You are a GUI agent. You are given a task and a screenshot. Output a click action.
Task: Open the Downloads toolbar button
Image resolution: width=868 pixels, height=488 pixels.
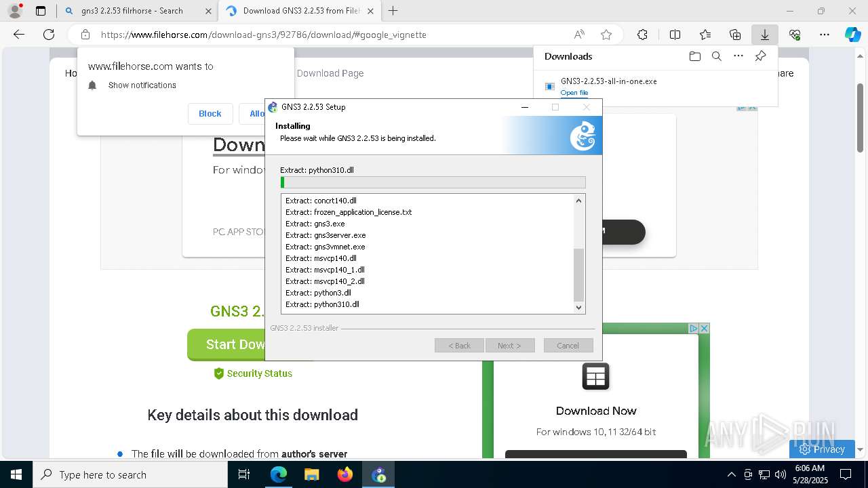click(764, 35)
